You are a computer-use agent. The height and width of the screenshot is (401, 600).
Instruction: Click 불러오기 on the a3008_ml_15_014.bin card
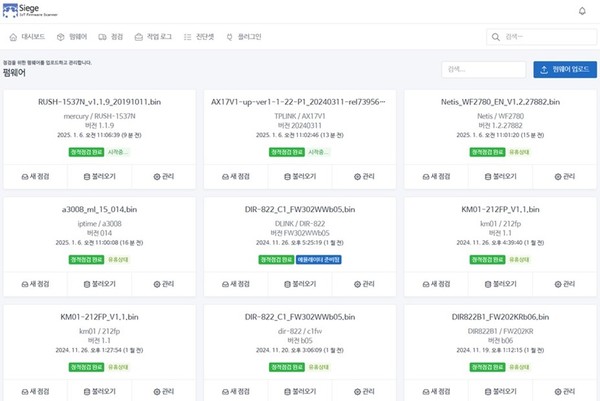click(x=99, y=284)
